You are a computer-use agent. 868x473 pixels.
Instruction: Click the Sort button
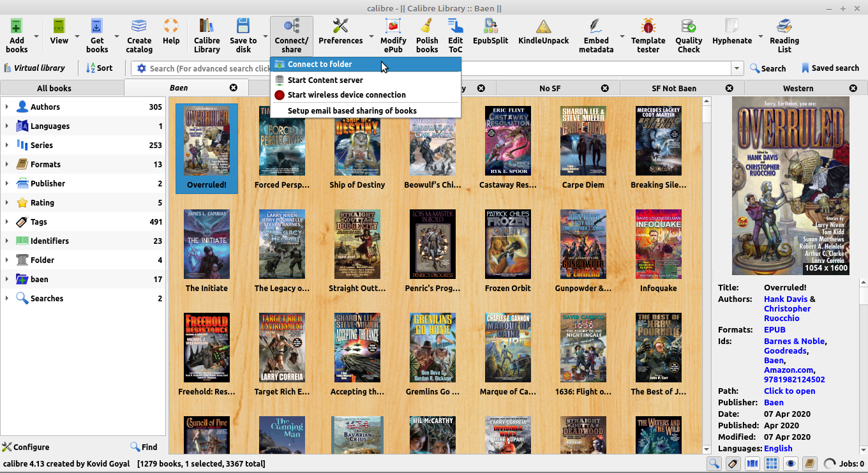[100, 68]
